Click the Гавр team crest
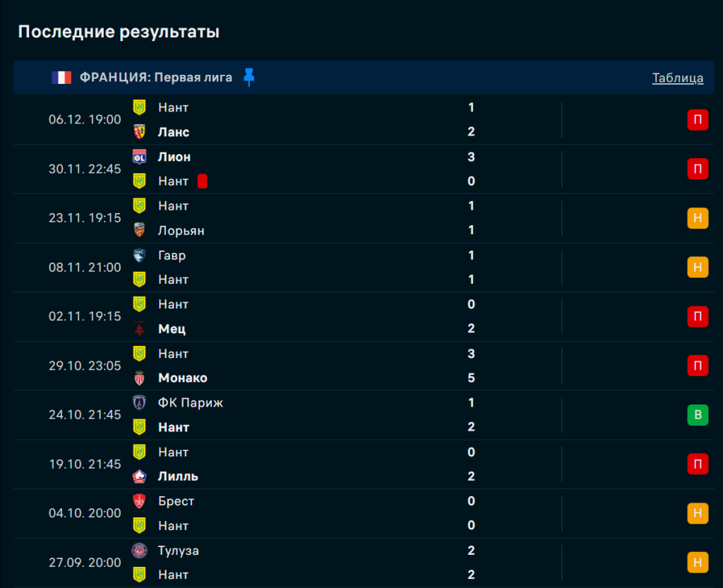 (139, 256)
